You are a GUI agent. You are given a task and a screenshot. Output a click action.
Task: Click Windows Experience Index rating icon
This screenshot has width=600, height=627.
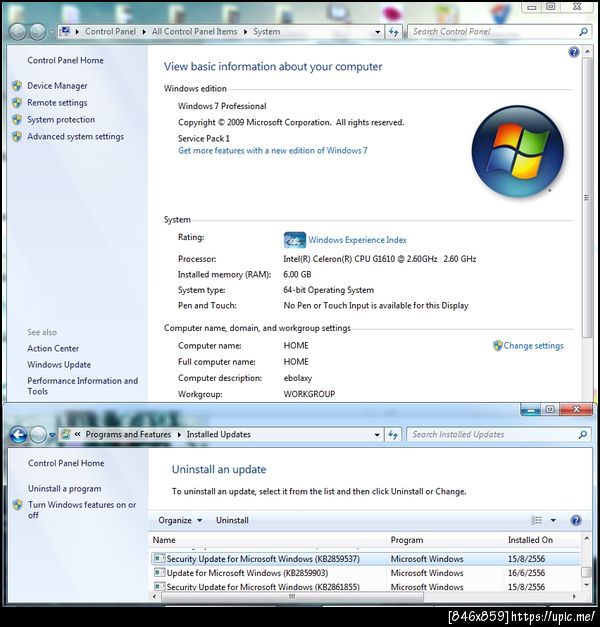pos(295,240)
